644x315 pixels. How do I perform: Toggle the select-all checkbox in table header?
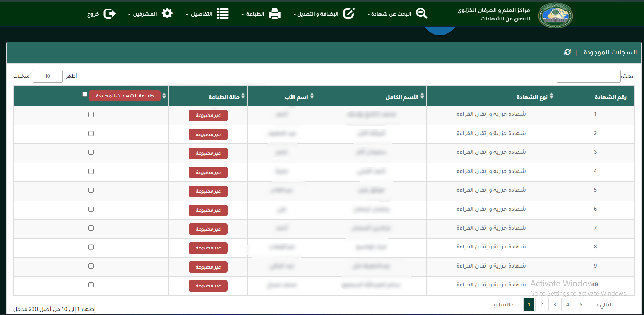coord(85,94)
